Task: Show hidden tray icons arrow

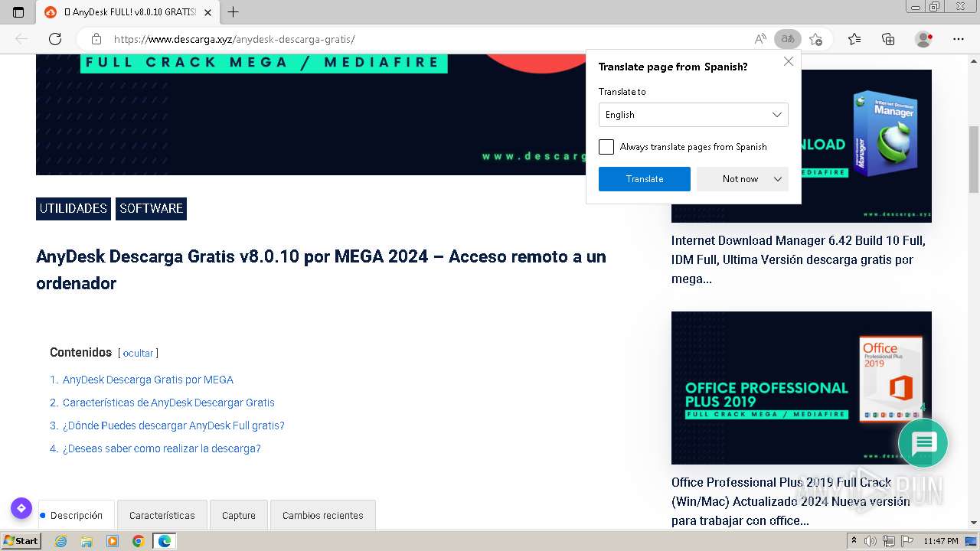Action: pyautogui.click(x=854, y=541)
